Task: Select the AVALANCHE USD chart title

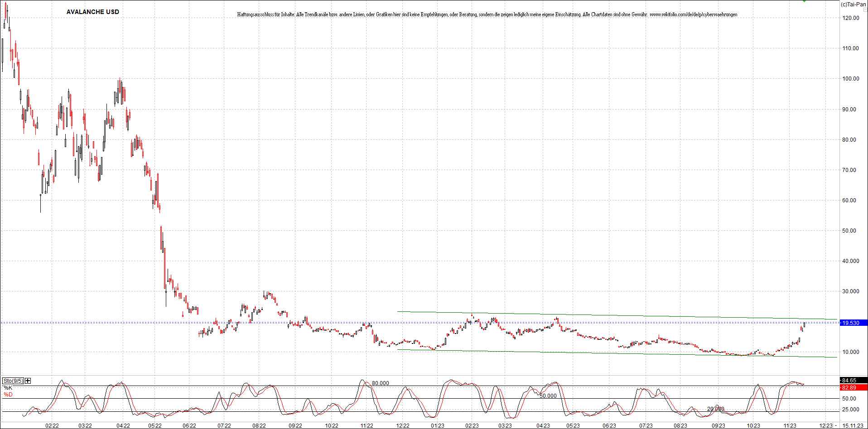Action: tap(92, 12)
